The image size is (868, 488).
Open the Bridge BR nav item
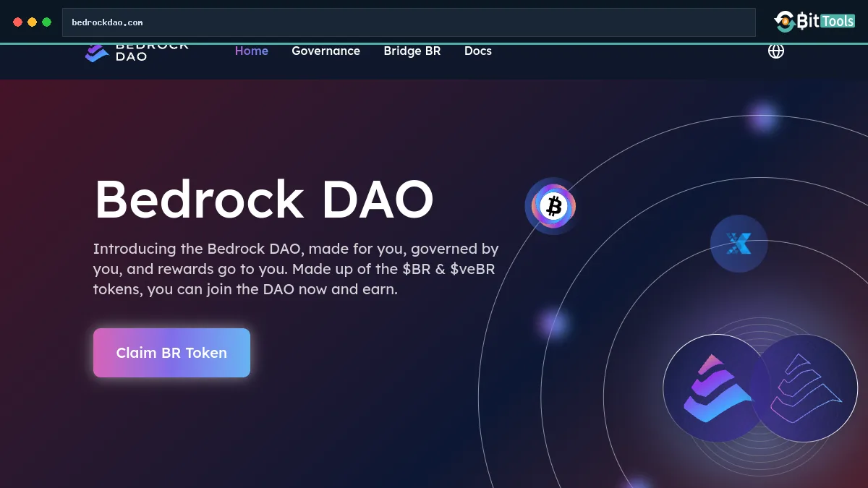click(412, 51)
